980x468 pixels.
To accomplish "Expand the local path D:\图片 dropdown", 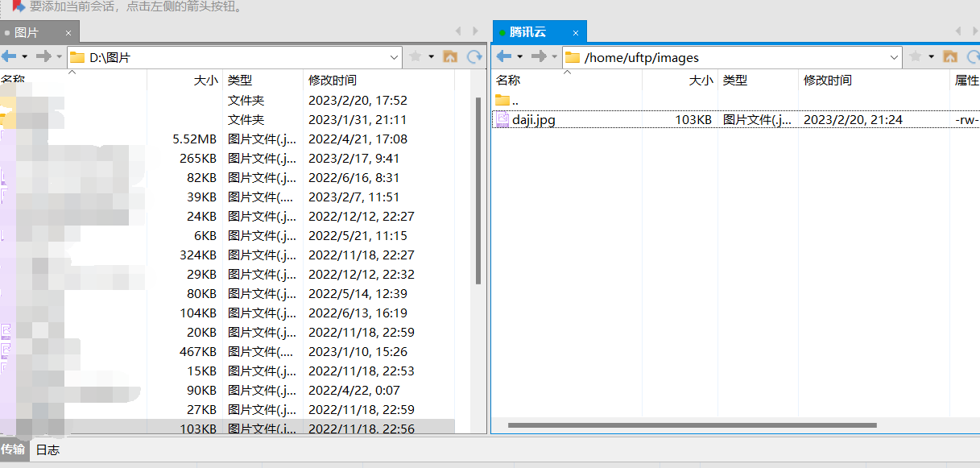I will point(395,57).
